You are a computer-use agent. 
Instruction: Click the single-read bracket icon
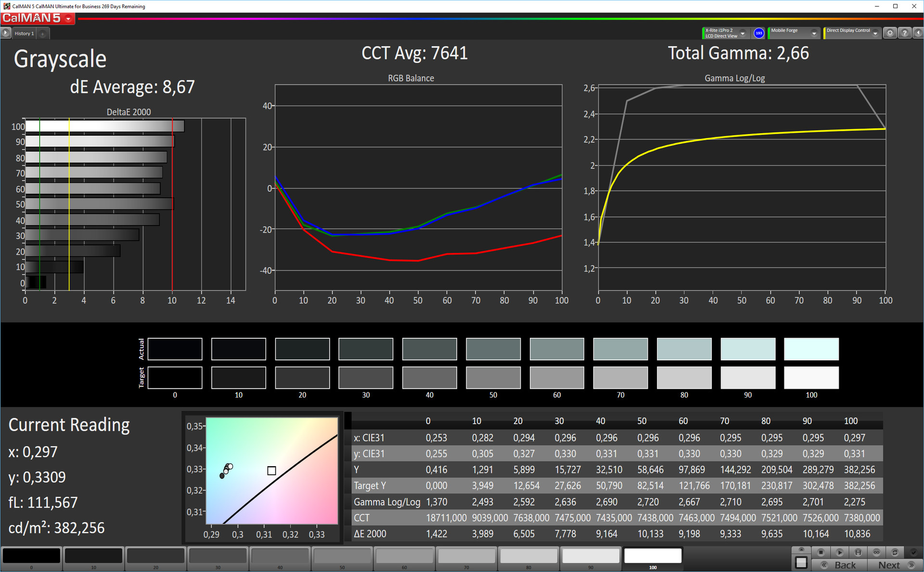pyautogui.click(x=858, y=552)
